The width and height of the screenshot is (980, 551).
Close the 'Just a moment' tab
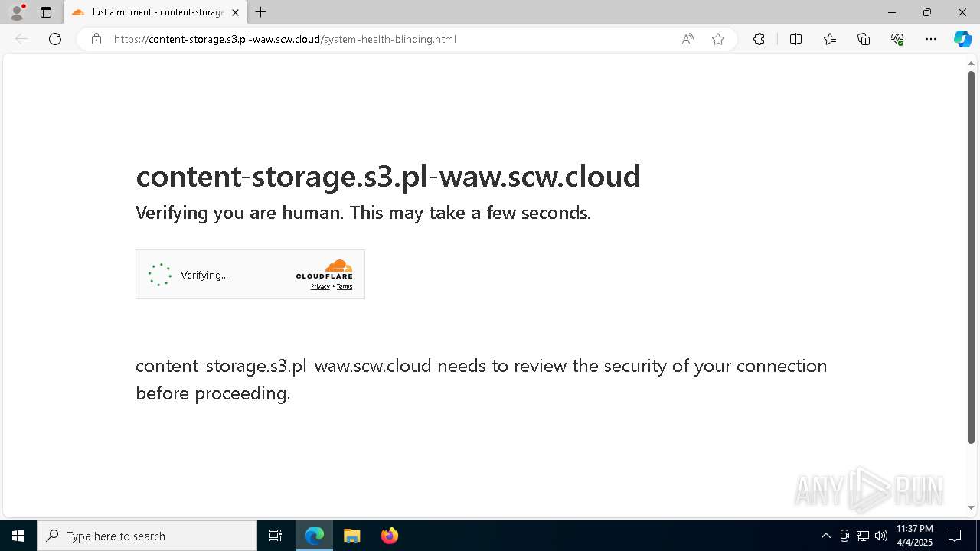(235, 12)
